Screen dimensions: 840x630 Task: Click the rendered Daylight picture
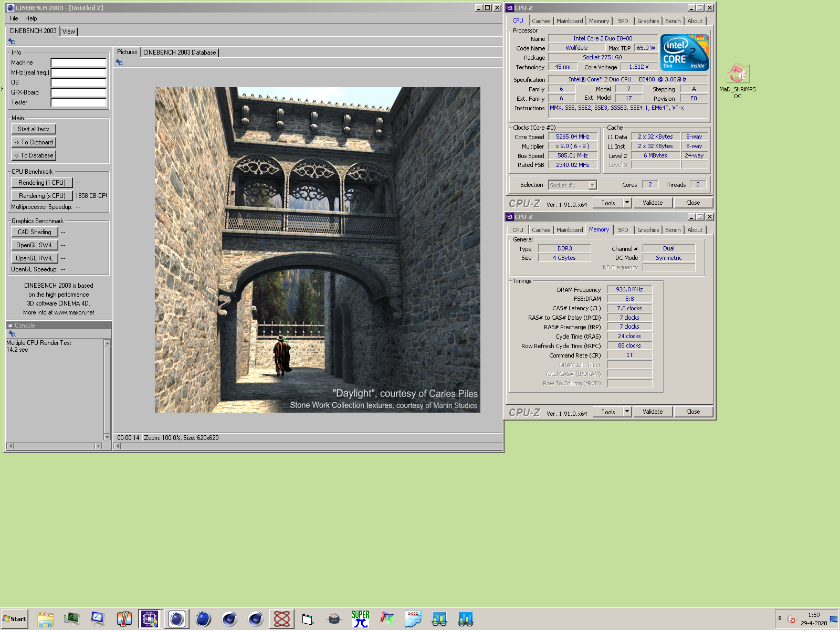[x=317, y=250]
